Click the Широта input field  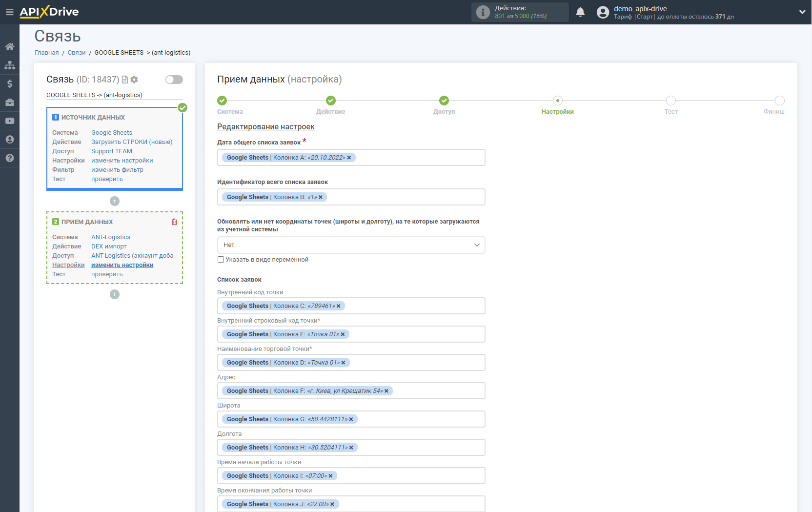tap(351, 419)
